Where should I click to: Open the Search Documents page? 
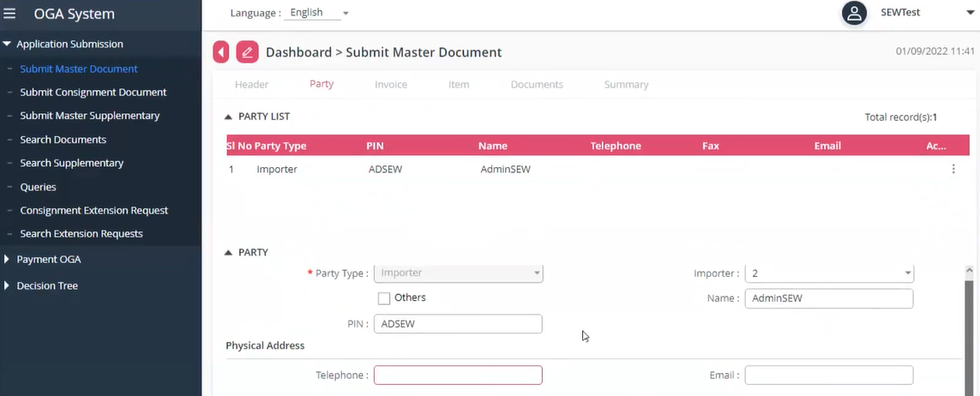[x=63, y=139]
